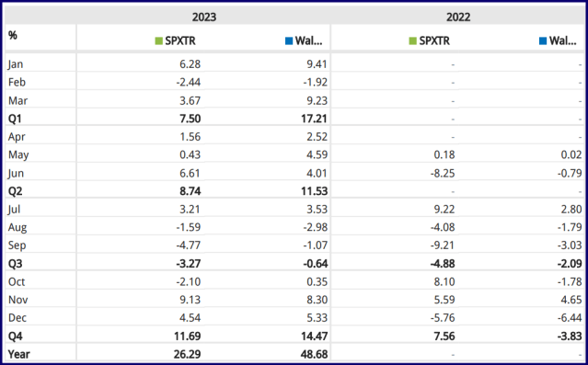The width and height of the screenshot is (588, 365).
Task: Click the -3.27 value in Q3
Action: 189,264
